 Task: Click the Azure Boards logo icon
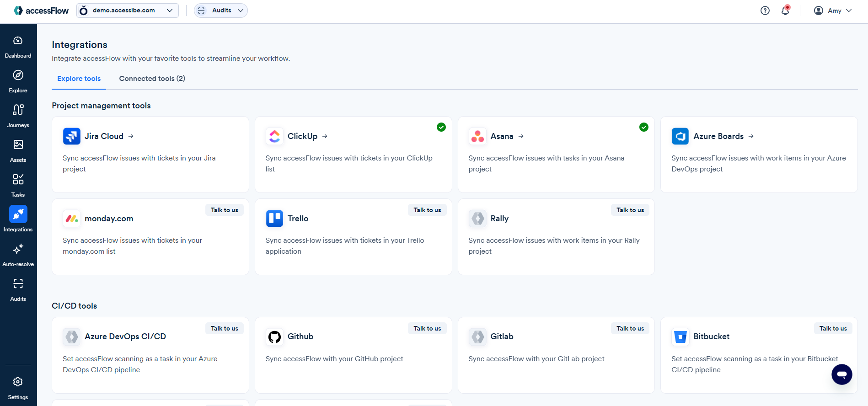(x=680, y=136)
